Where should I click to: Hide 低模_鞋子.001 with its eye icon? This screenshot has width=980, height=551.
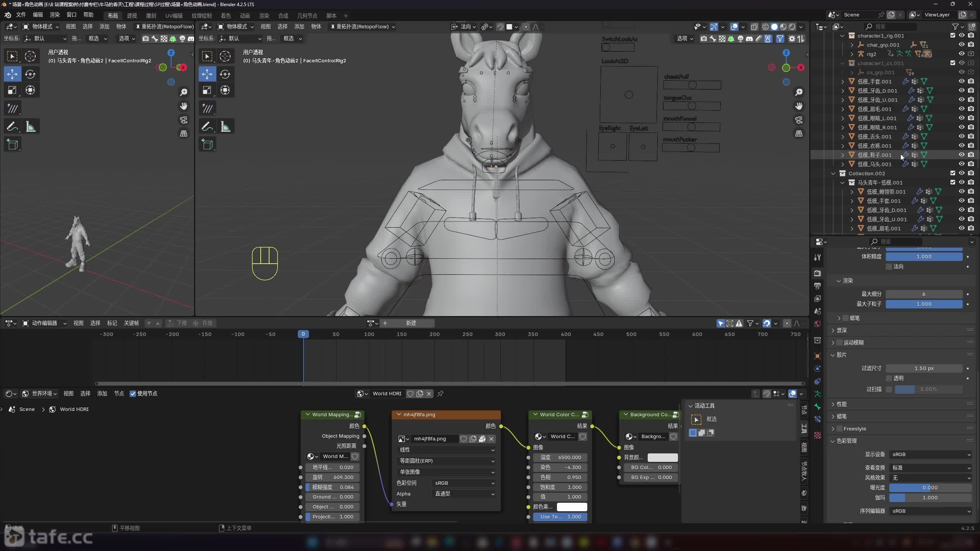(962, 155)
